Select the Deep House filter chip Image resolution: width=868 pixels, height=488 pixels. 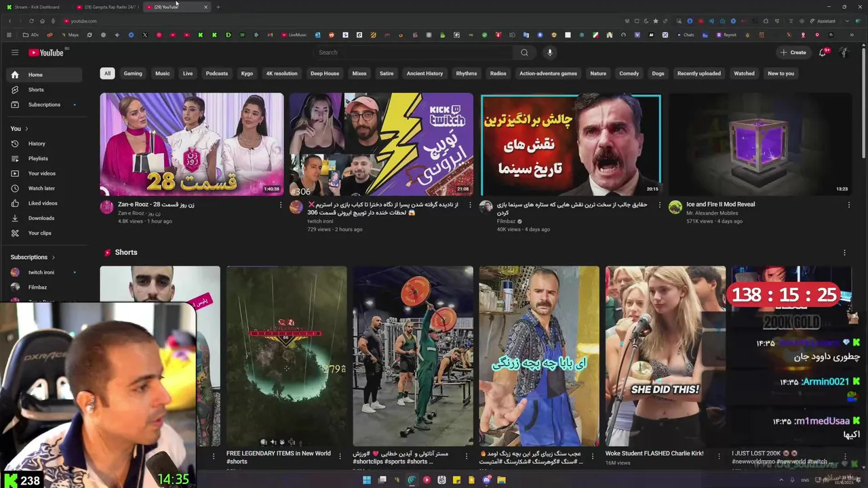pyautogui.click(x=325, y=73)
